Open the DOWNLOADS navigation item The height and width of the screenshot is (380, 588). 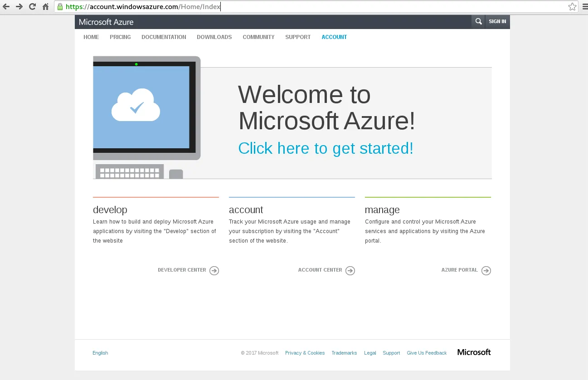click(x=214, y=37)
